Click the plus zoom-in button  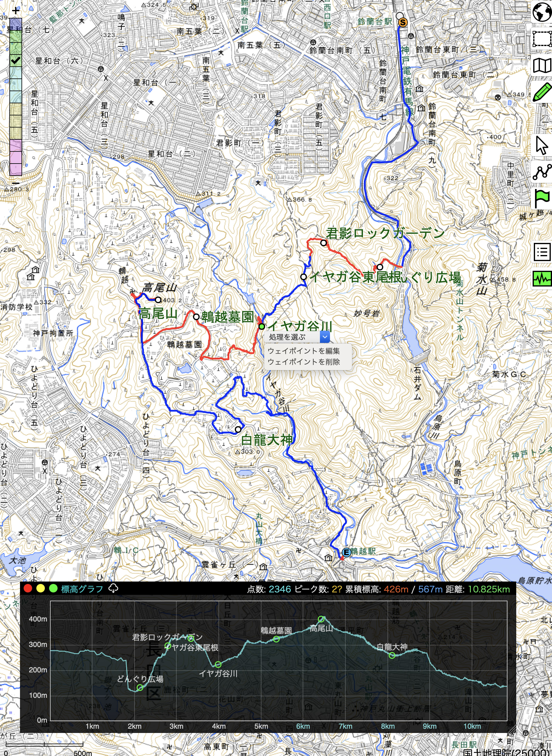tap(16, 10)
